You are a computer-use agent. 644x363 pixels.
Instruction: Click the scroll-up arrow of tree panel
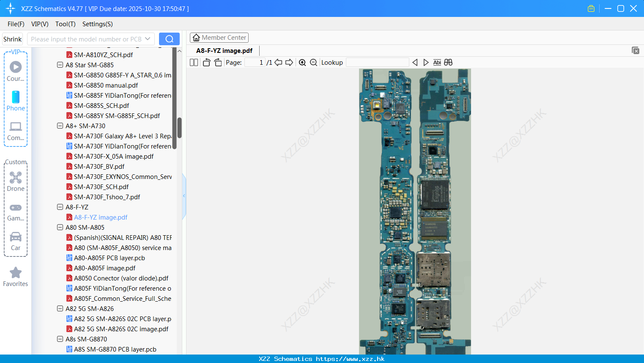tap(179, 51)
